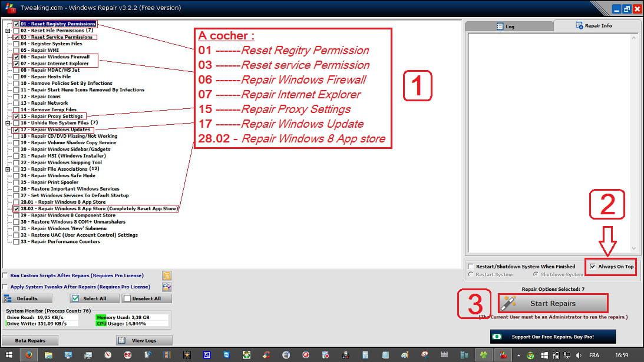Click the log pane scrollbar up arrow
The image size is (644, 362).
[634, 38]
